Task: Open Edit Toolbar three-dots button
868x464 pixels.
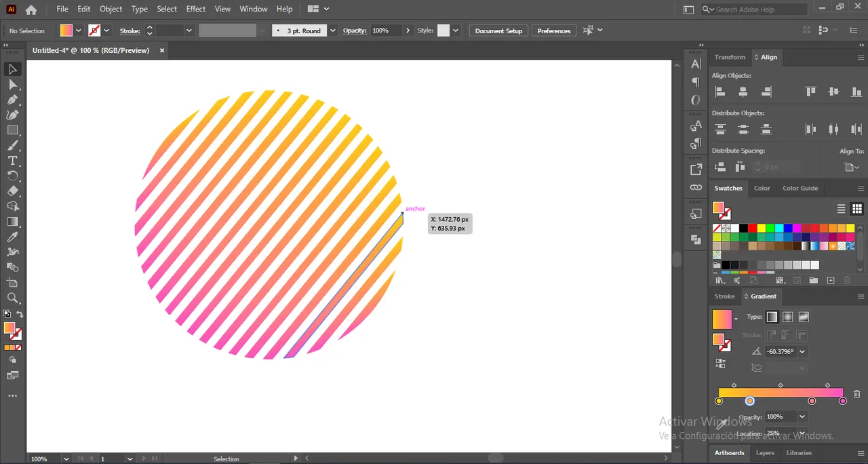Action: (12, 396)
